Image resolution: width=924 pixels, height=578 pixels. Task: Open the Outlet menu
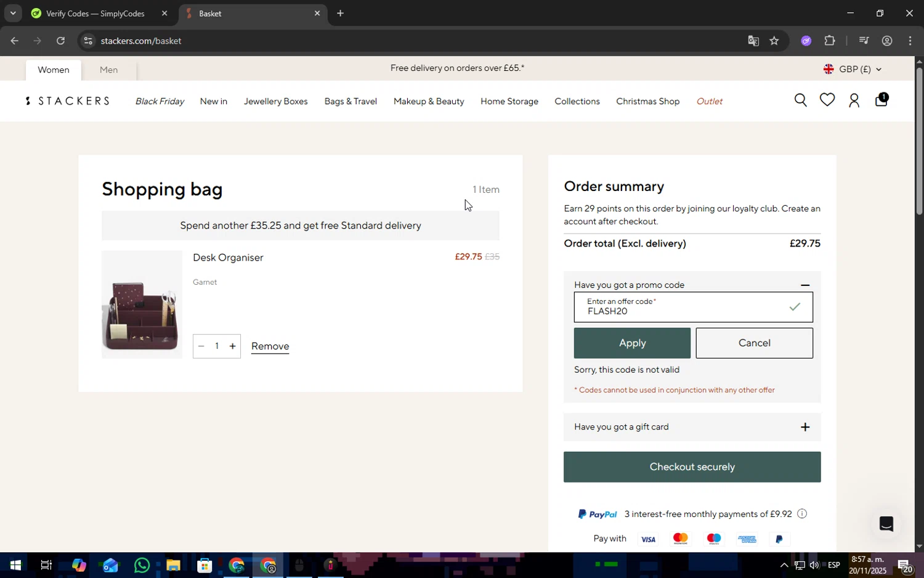coord(710,101)
